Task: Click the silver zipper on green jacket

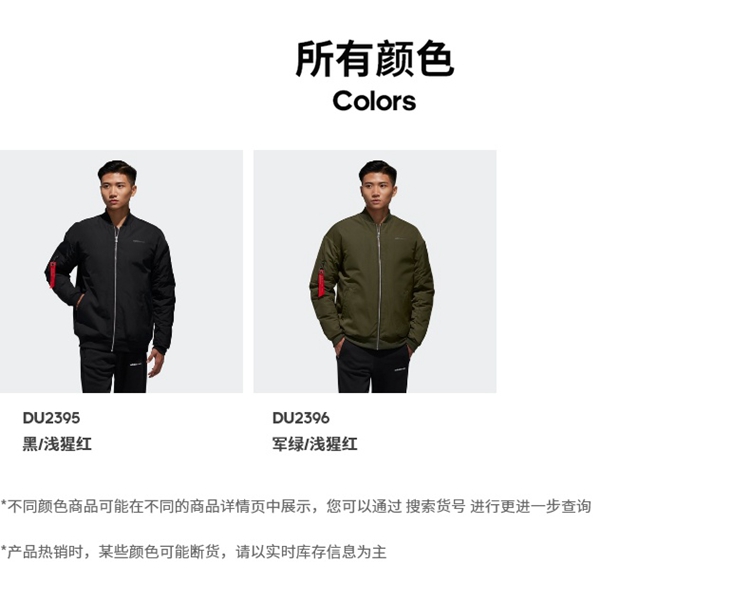Action: tap(378, 286)
